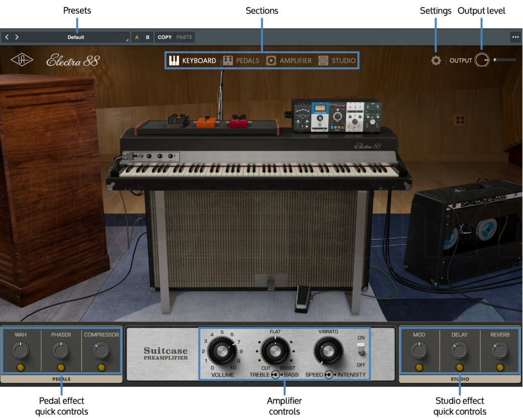Click the VIBRATO speed/intensity knob
This screenshot has width=523, height=420.
(x=328, y=351)
